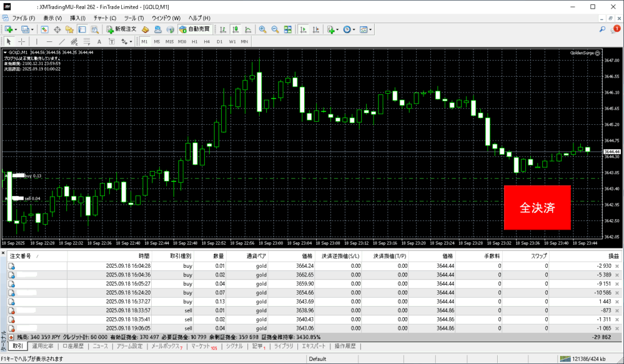Tile chart windows icon

click(288, 29)
